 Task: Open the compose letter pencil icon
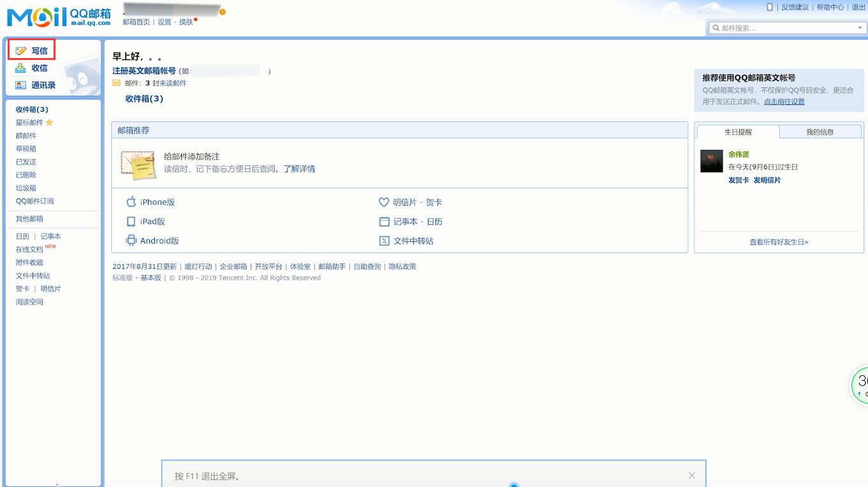21,50
